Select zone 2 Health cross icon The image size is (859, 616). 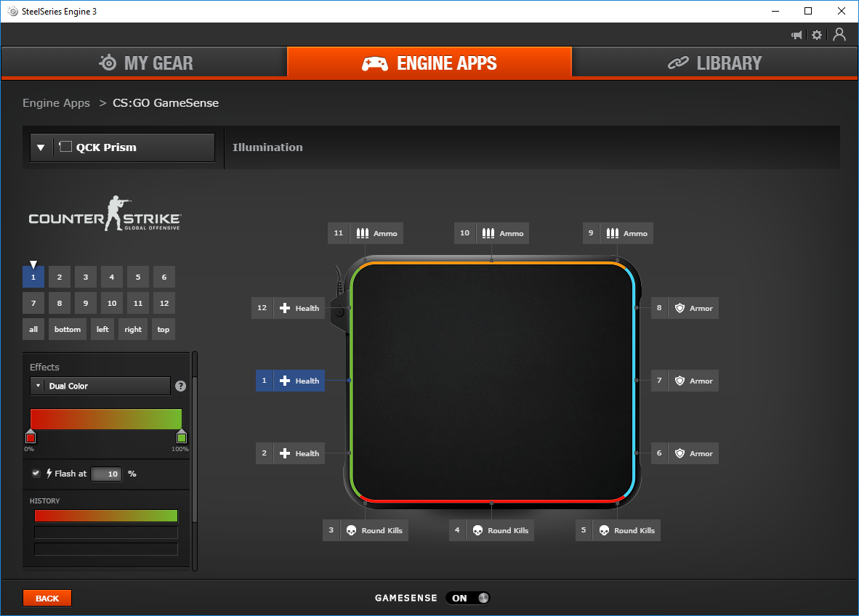click(x=285, y=453)
